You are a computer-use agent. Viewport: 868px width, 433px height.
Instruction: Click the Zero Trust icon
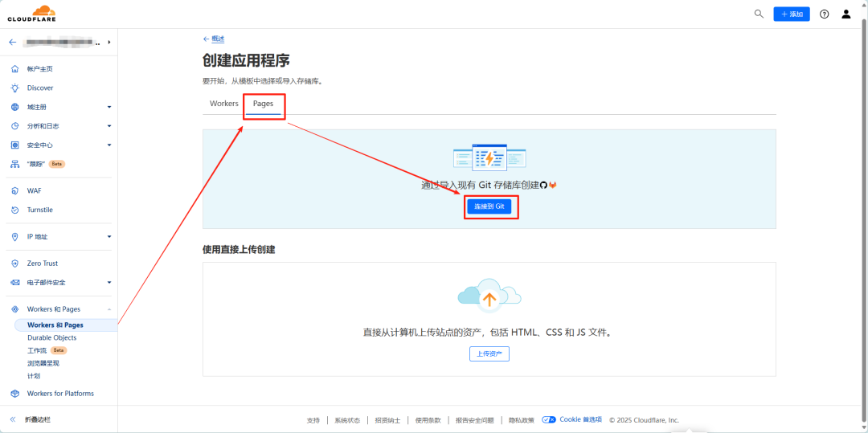coord(15,263)
